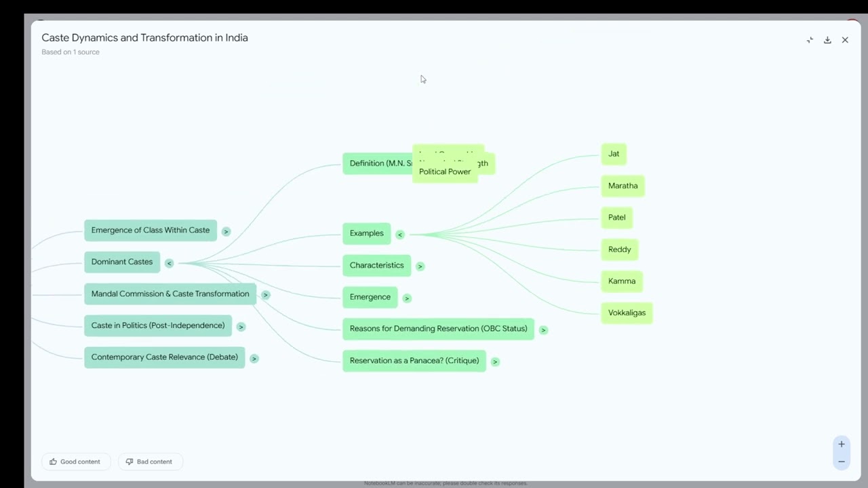Collapse the Examples node chevron

(x=399, y=235)
